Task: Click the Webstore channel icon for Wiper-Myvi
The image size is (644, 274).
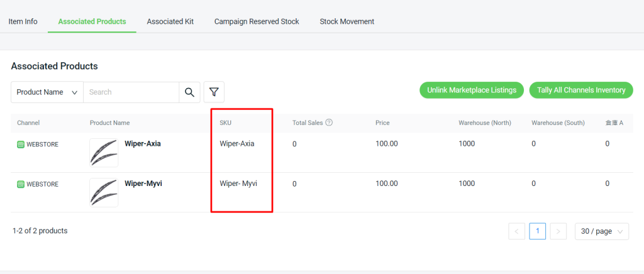Action: click(x=21, y=184)
